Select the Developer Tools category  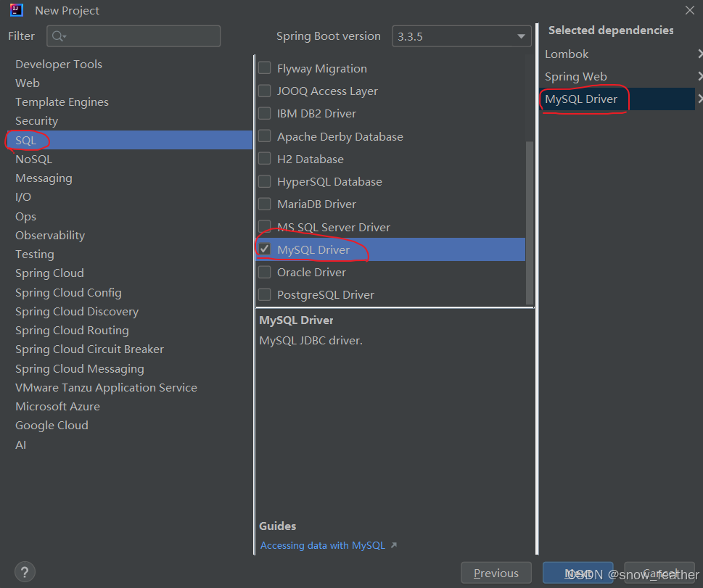click(59, 64)
